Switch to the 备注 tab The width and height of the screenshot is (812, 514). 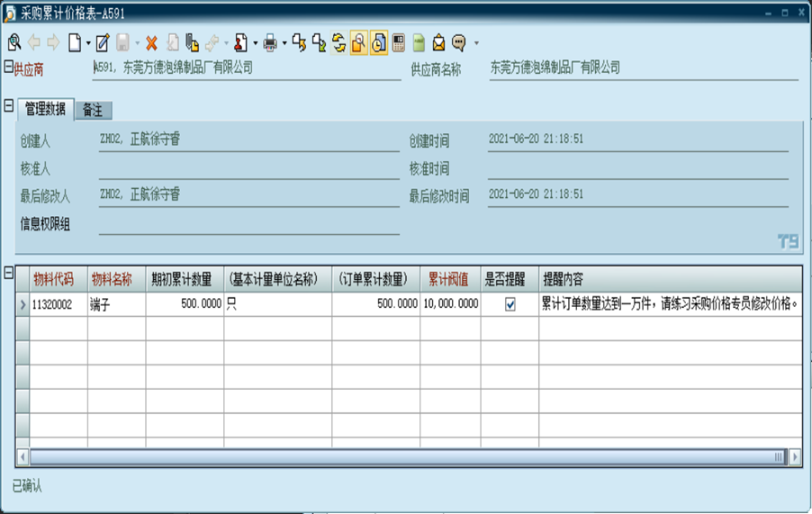(93, 110)
